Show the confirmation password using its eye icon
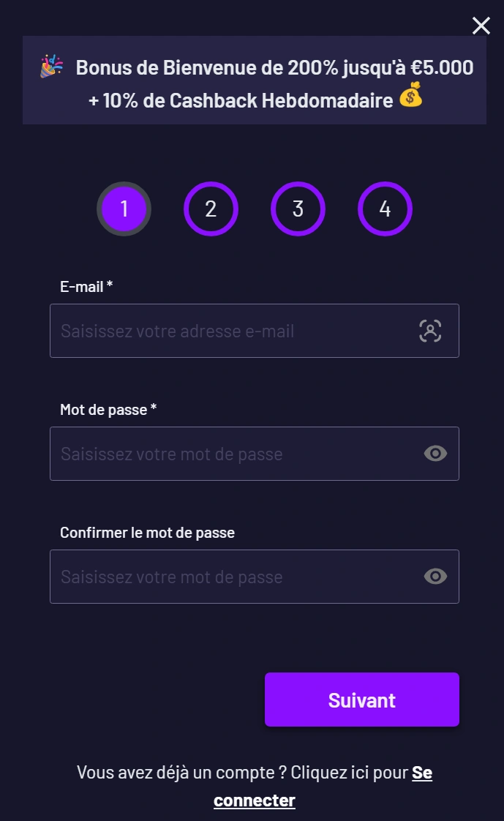This screenshot has height=821, width=504. click(435, 577)
